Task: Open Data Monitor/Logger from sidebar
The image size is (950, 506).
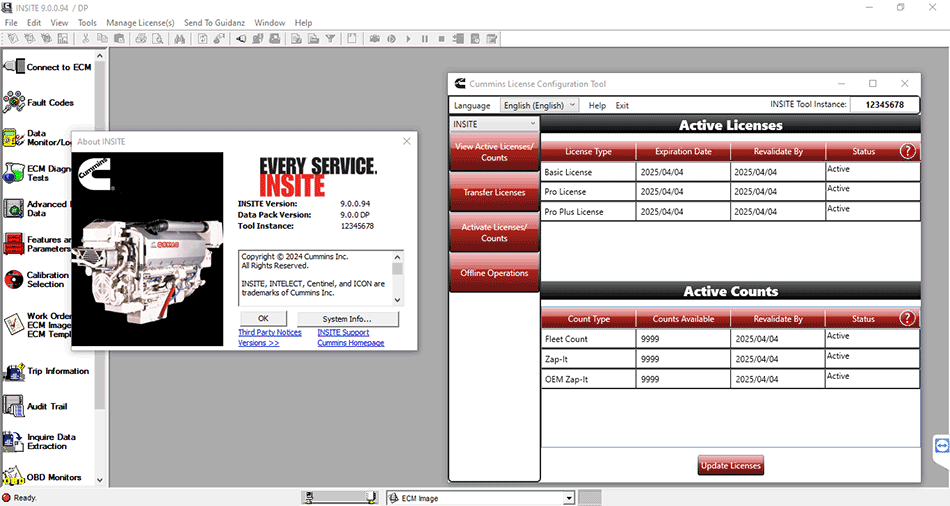Action: click(x=36, y=138)
